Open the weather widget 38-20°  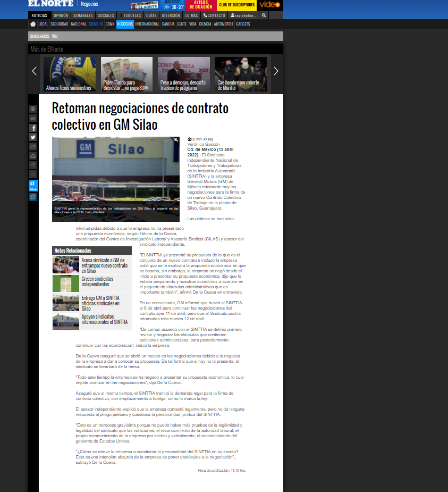[x=173, y=5]
